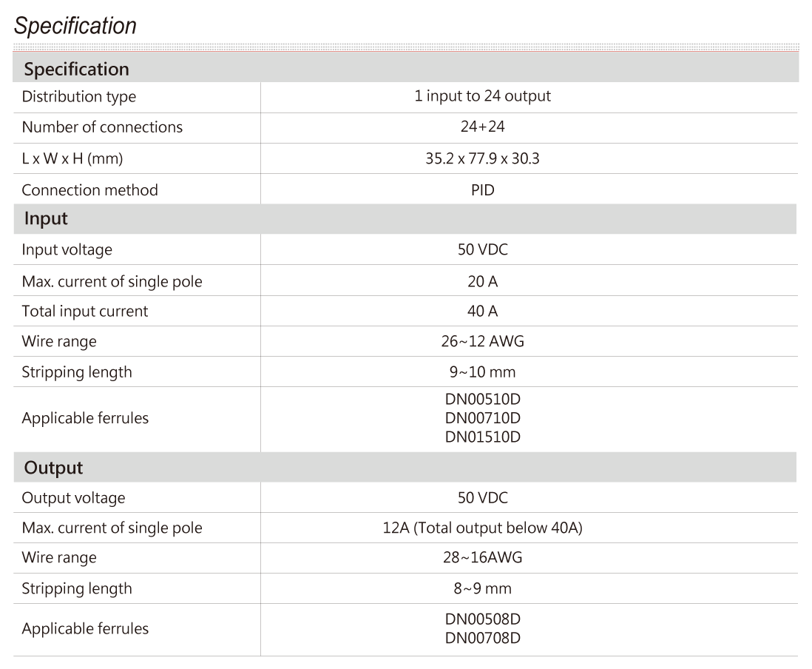812x669 pixels.
Task: Click the "26~12 AWG" wire range value
Action: coord(482,342)
